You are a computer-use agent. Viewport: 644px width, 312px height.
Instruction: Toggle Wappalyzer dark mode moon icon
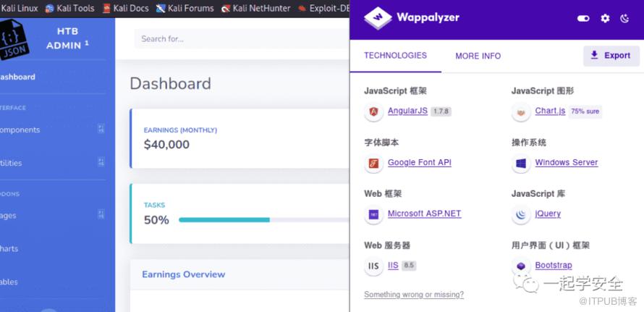point(624,19)
